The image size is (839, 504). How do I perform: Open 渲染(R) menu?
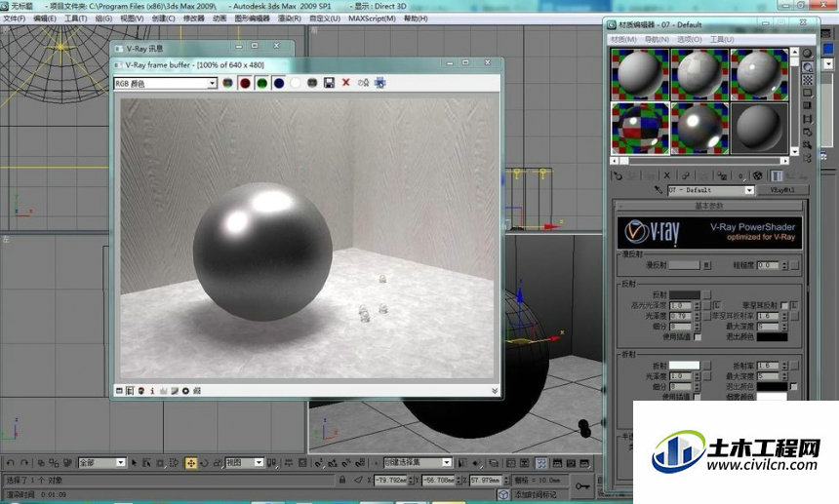click(289, 19)
